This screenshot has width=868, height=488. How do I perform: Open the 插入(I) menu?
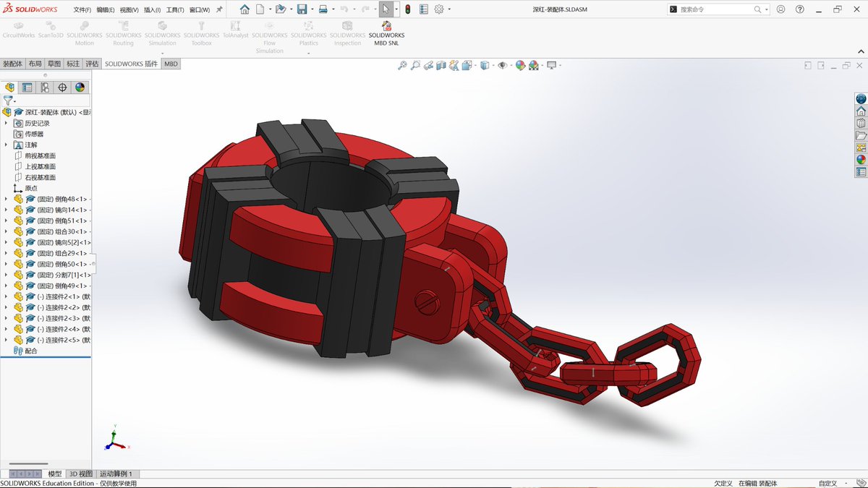point(153,10)
